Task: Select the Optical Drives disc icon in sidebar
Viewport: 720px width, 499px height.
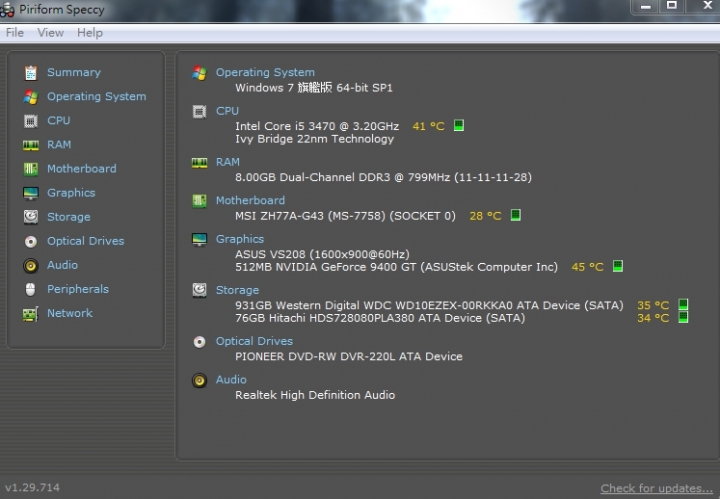Action: [31, 241]
